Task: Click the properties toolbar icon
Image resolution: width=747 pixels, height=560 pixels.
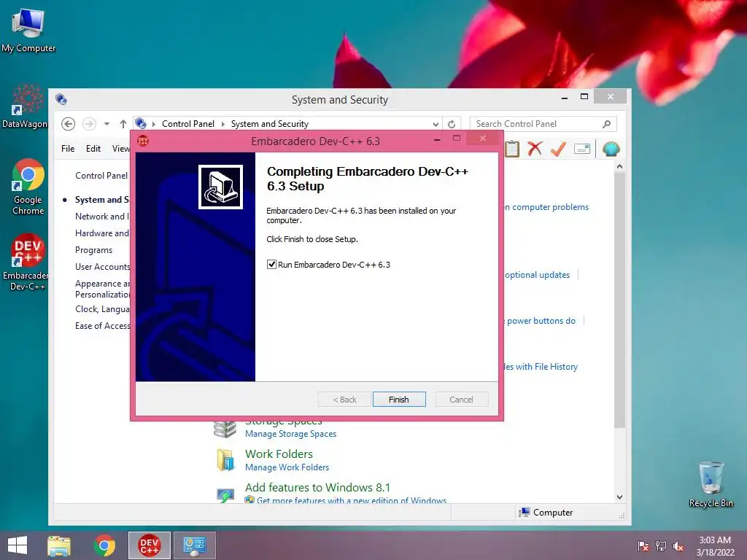Action: [x=582, y=149]
